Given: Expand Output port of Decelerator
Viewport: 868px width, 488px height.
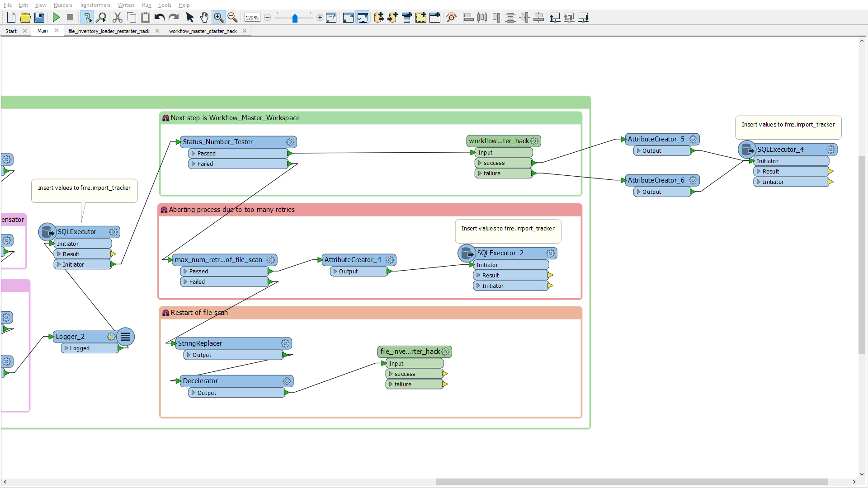Looking at the screenshot, I should click(x=193, y=393).
